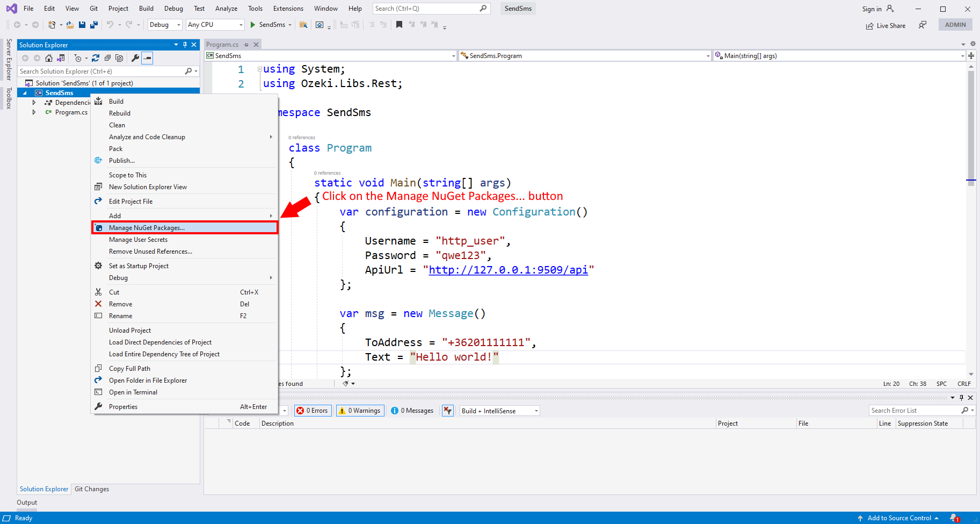Click the Save toolbar icon

82,25
